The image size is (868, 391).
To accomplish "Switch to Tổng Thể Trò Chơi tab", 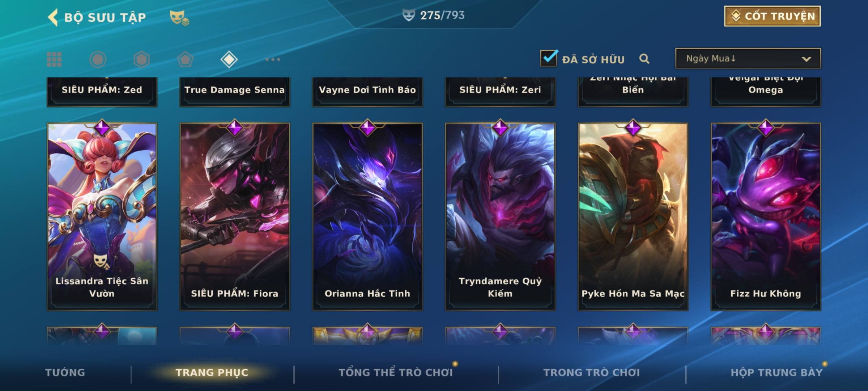I will pos(396,372).
